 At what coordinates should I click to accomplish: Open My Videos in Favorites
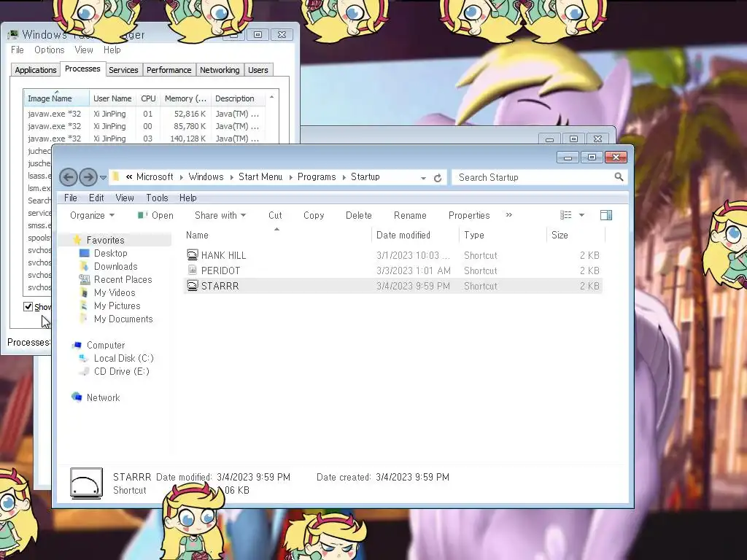click(x=115, y=292)
